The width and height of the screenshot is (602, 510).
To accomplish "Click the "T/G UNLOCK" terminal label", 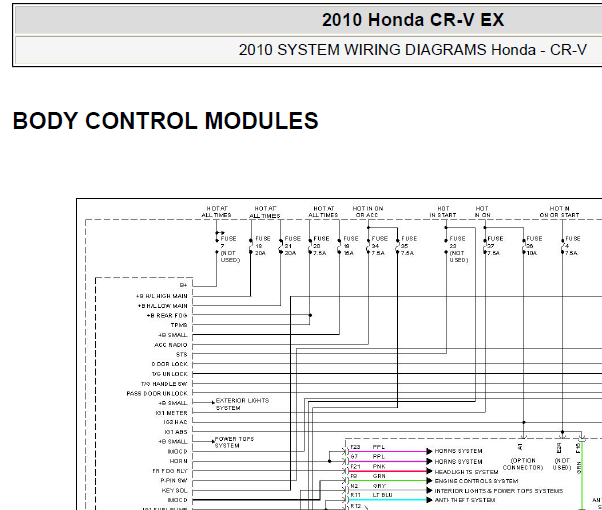I will coord(170,374).
